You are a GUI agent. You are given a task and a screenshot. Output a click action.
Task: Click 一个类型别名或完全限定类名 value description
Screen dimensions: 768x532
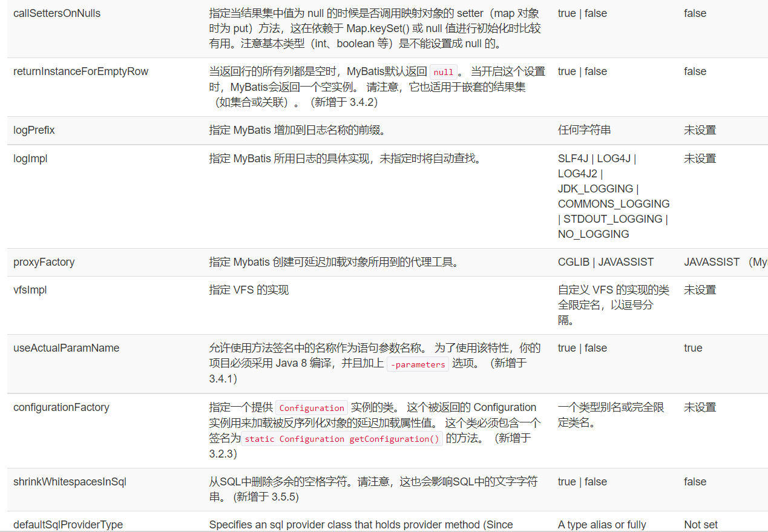click(x=611, y=415)
